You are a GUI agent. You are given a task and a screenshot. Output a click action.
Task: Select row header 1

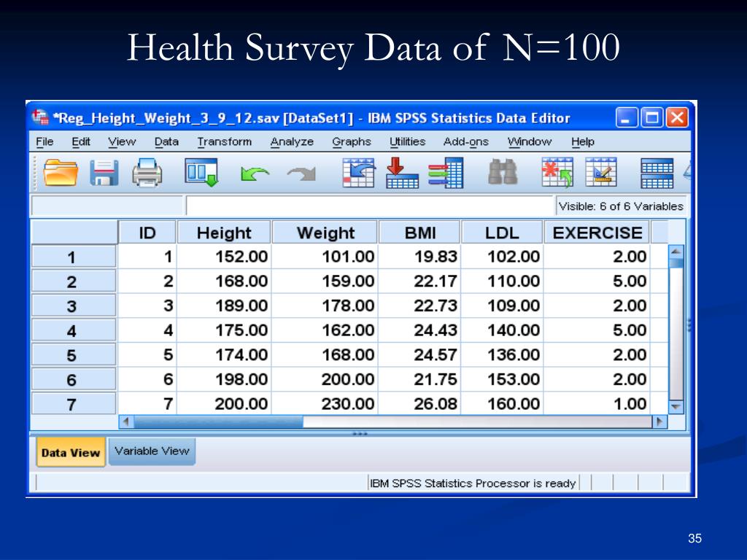point(74,257)
